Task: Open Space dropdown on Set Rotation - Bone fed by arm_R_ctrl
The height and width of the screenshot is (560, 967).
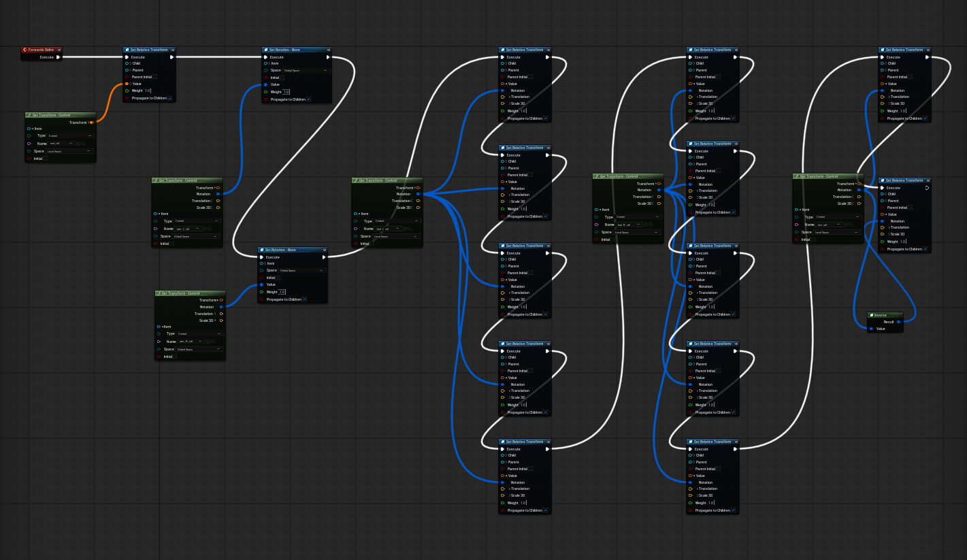Action: pyautogui.click(x=302, y=271)
